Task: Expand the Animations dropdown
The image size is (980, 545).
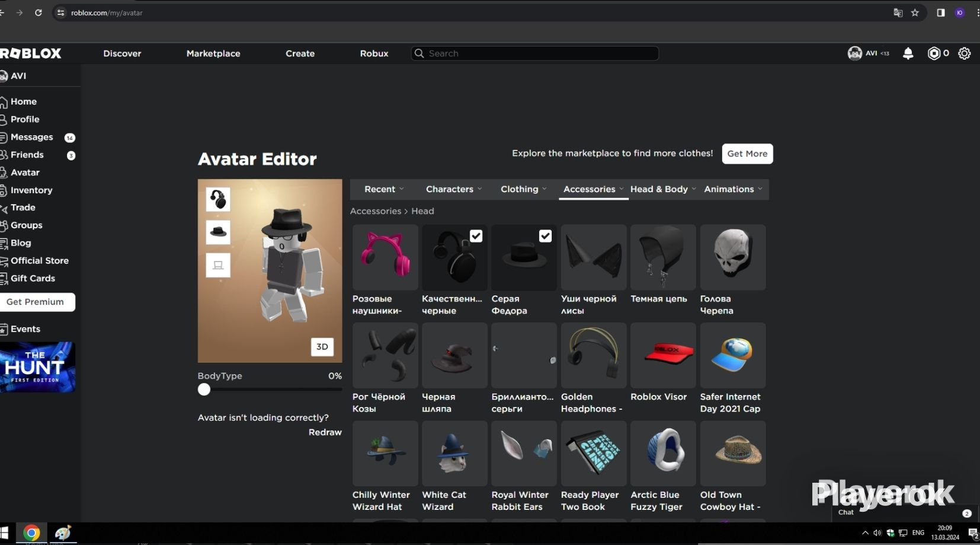Action: point(733,189)
